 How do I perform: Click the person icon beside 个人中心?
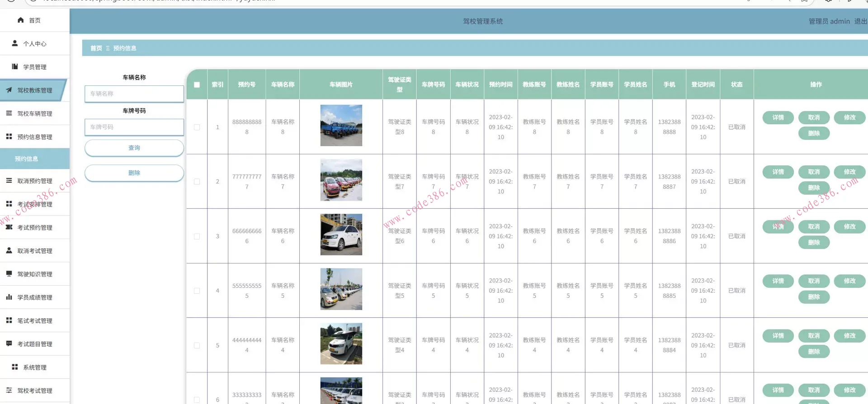[15, 43]
